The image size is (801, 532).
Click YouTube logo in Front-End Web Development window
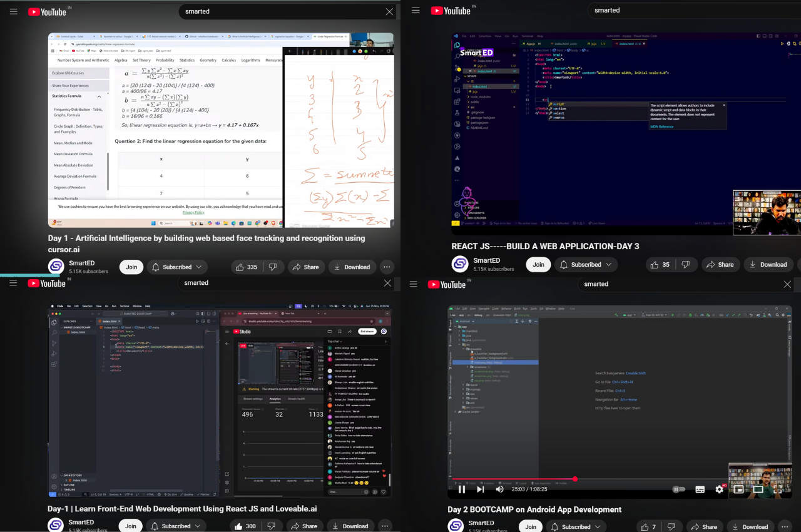(x=47, y=283)
